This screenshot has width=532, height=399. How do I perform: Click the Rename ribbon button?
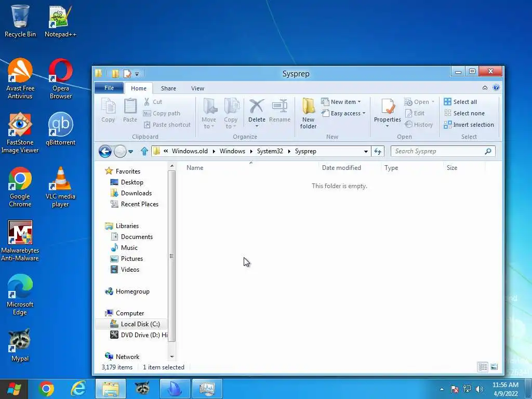(x=280, y=110)
